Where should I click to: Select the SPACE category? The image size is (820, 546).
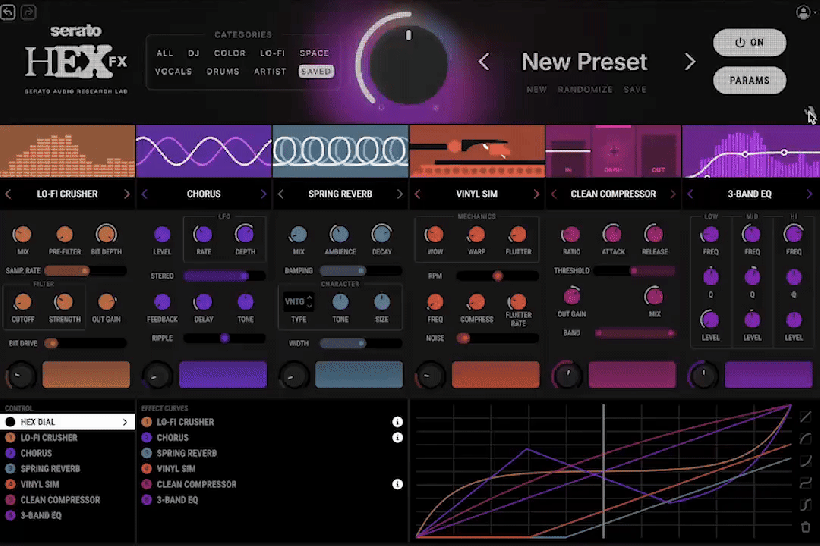[314, 53]
